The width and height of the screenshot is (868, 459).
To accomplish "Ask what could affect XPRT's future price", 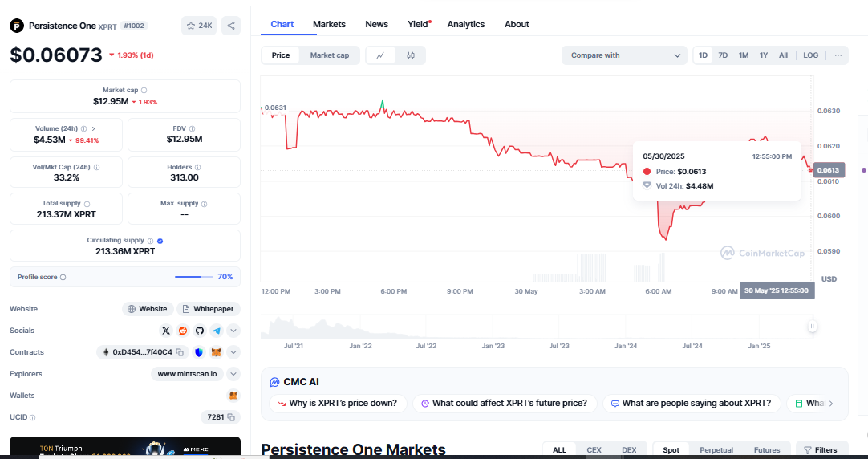I will 505,403.
